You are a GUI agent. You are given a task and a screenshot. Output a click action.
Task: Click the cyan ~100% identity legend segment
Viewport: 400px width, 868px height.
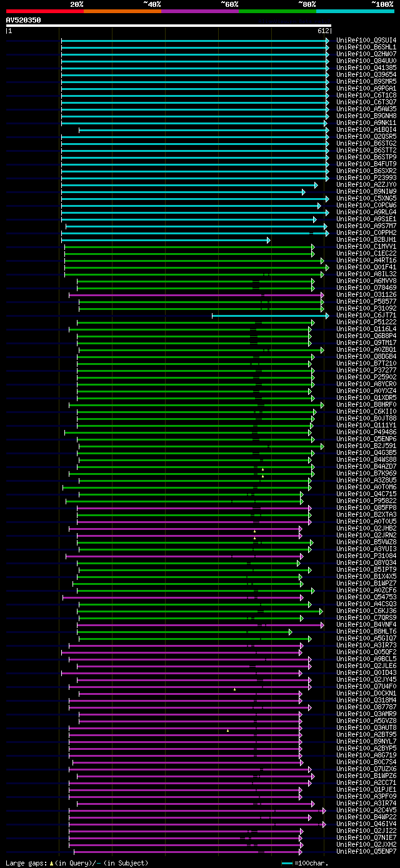coord(355,11)
